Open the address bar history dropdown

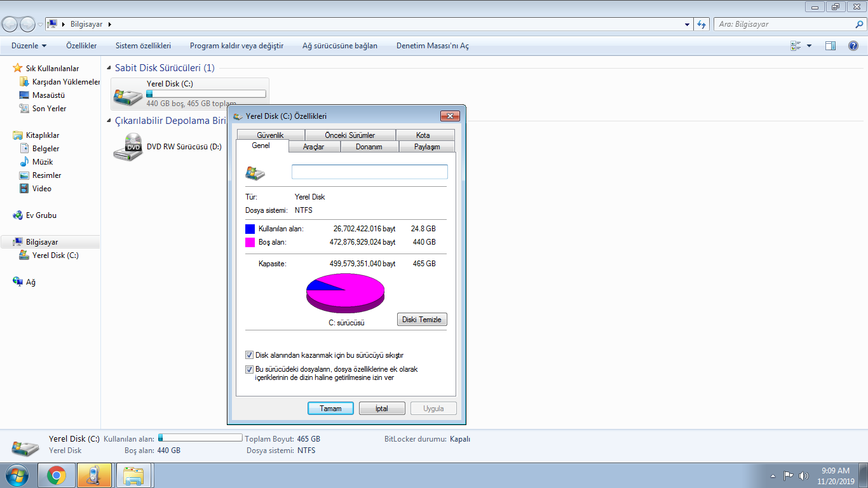point(688,24)
